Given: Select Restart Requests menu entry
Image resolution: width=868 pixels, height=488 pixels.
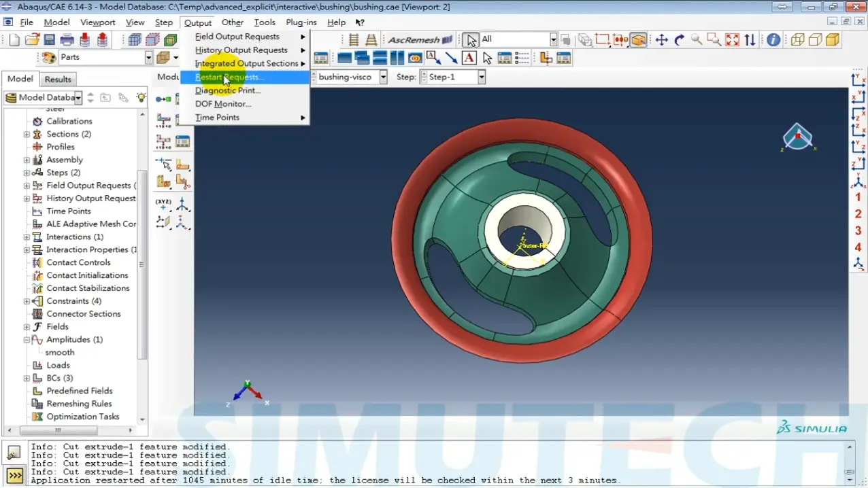Looking at the screenshot, I should tap(245, 77).
